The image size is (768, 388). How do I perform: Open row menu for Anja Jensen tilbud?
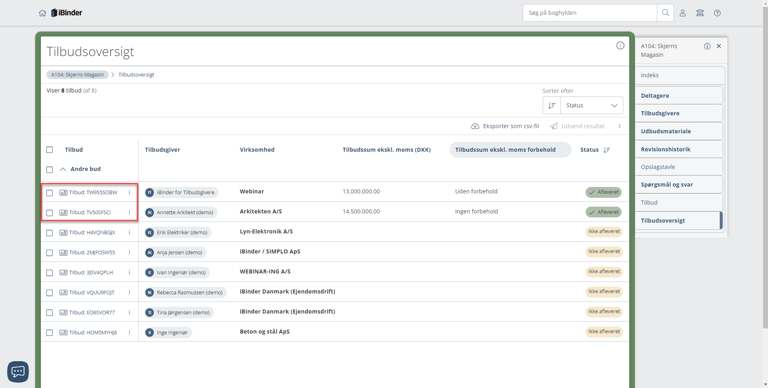(129, 253)
